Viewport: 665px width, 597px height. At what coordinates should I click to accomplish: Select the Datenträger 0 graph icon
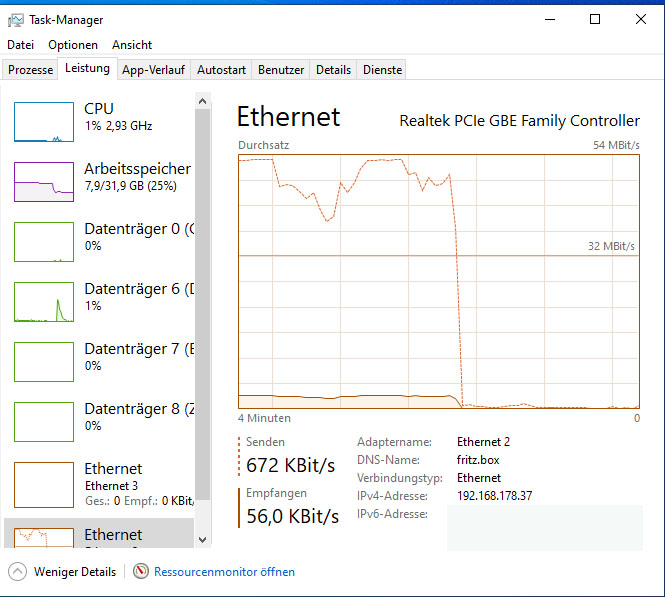[x=44, y=241]
